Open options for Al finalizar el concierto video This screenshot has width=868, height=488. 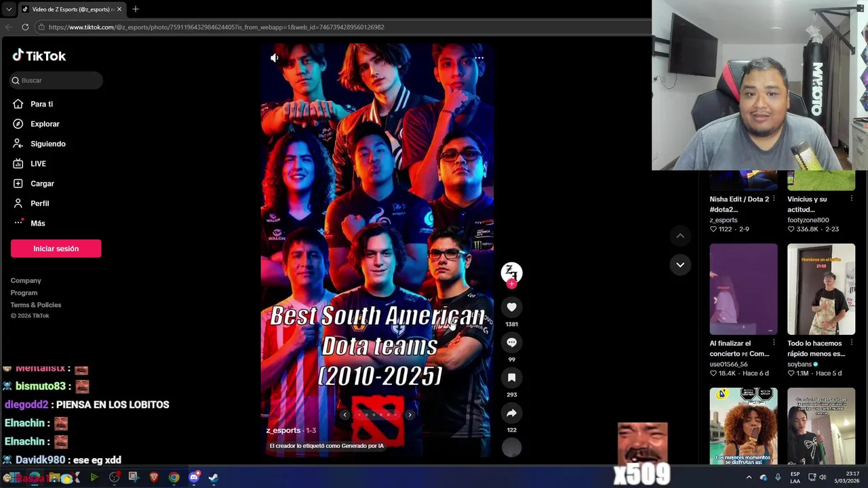(774, 343)
